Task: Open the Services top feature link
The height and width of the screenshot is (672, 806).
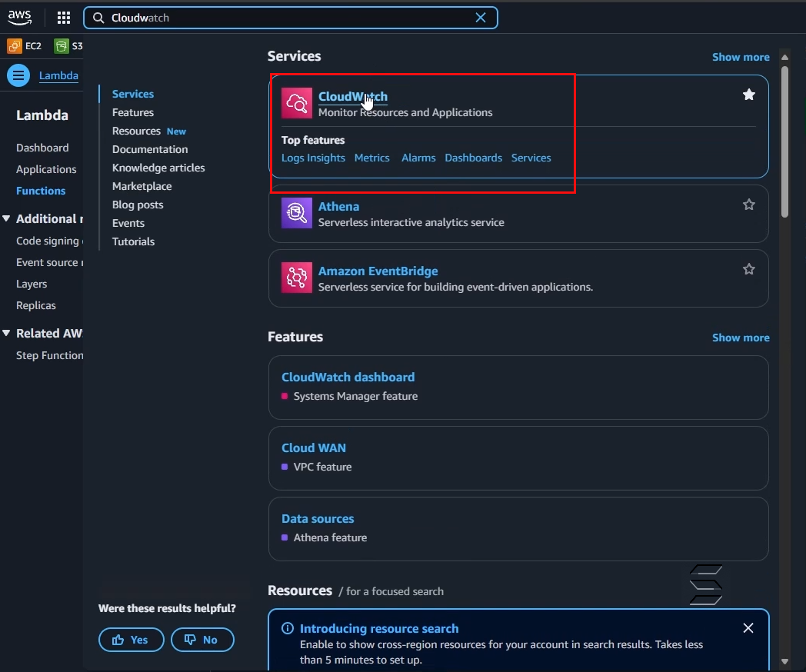Action: [x=531, y=158]
